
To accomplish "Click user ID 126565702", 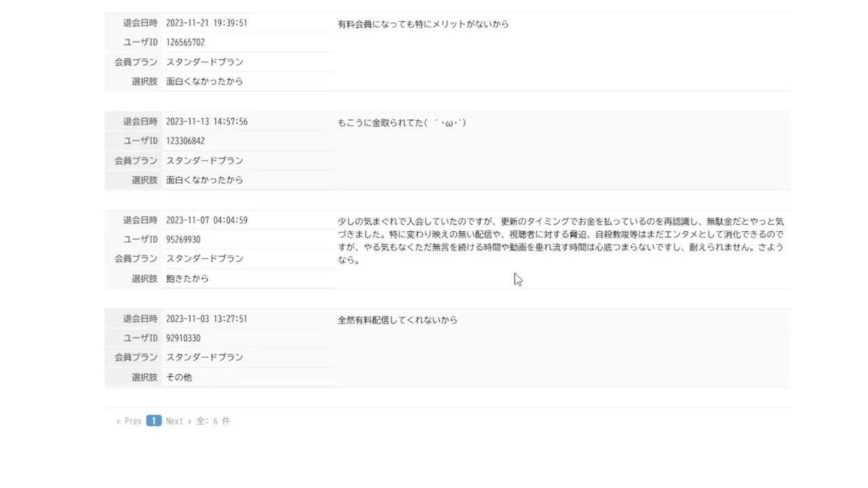I will [x=185, y=42].
